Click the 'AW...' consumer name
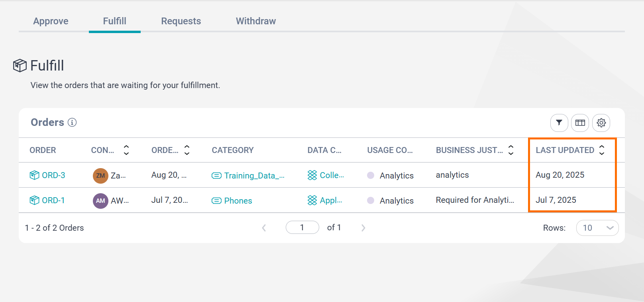Viewport: 644px width, 302px height. pos(120,201)
